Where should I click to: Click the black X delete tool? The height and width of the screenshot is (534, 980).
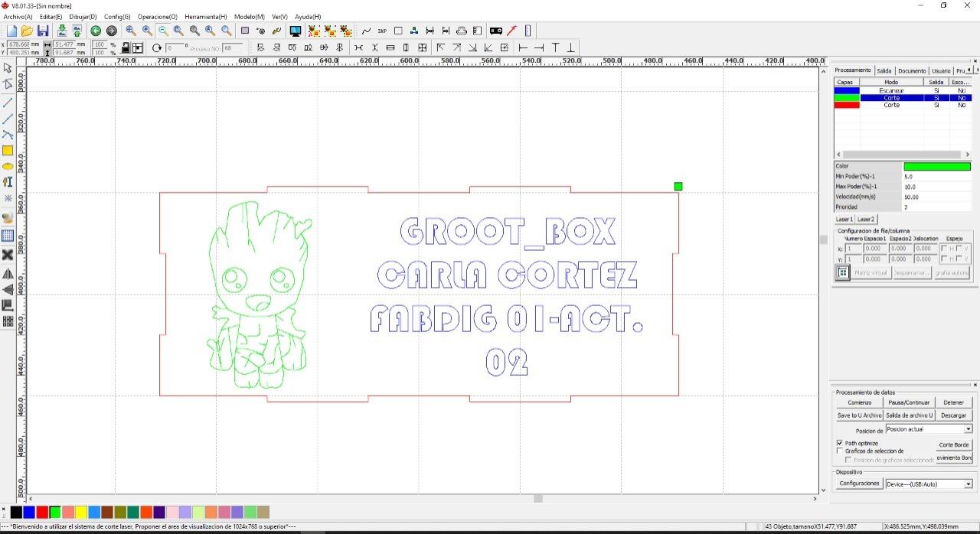coord(8,255)
